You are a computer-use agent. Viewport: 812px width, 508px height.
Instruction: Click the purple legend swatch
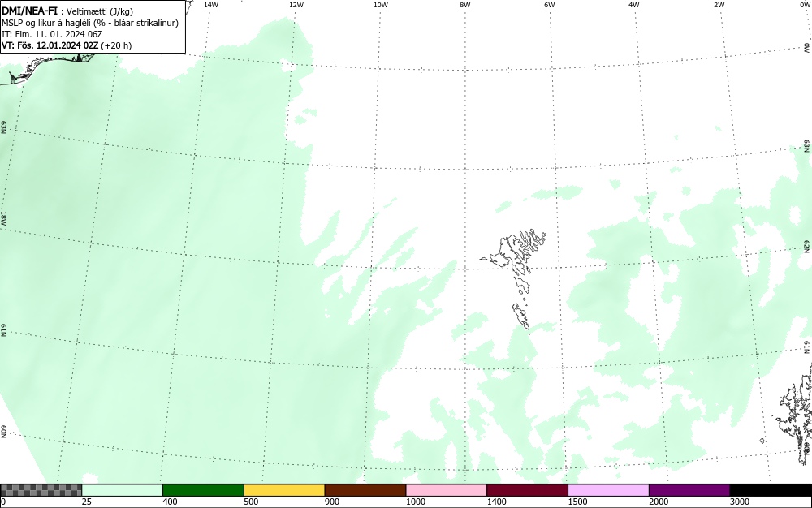point(689,490)
